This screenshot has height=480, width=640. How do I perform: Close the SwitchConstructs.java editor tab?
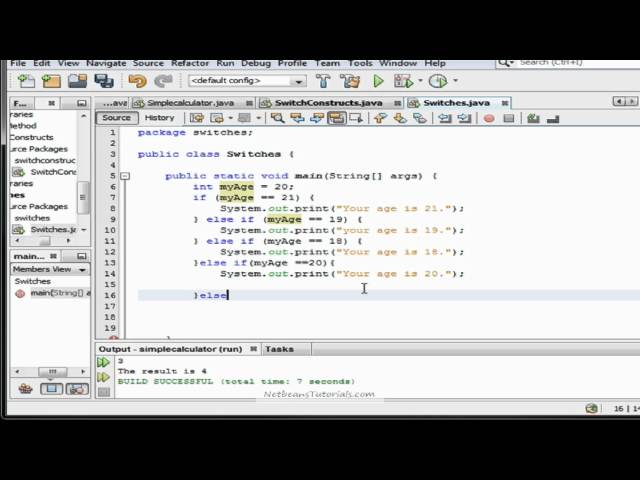[398, 103]
